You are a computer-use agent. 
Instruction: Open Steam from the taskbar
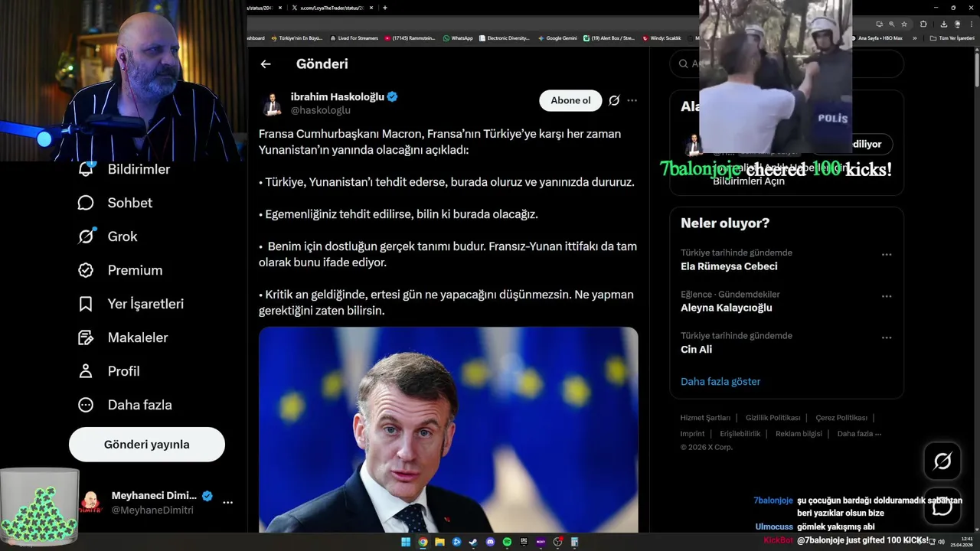(x=473, y=542)
